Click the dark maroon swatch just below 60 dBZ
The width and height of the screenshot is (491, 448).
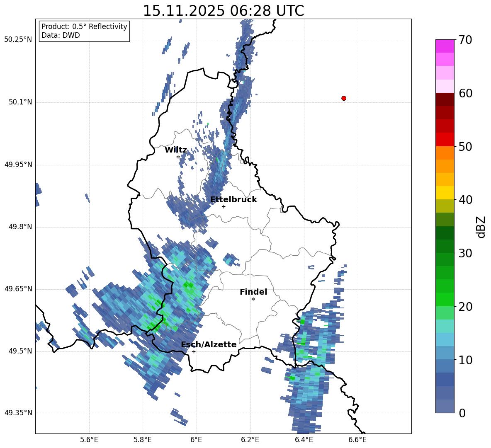click(445, 99)
